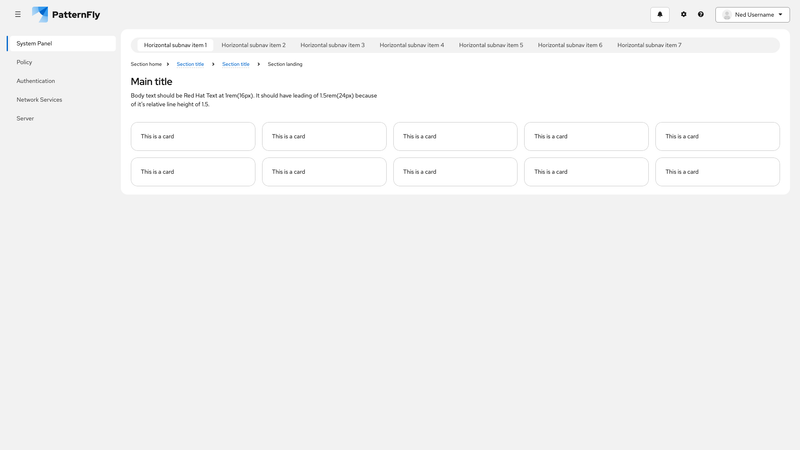This screenshot has width=800, height=450.
Task: Click the second Section title breadcrumb link
Action: pyautogui.click(x=236, y=64)
